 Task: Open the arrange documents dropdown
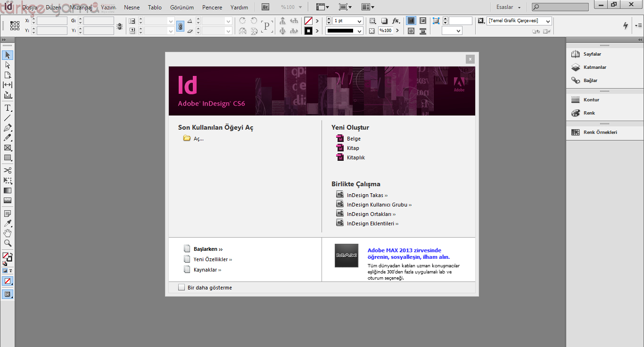pyautogui.click(x=368, y=7)
